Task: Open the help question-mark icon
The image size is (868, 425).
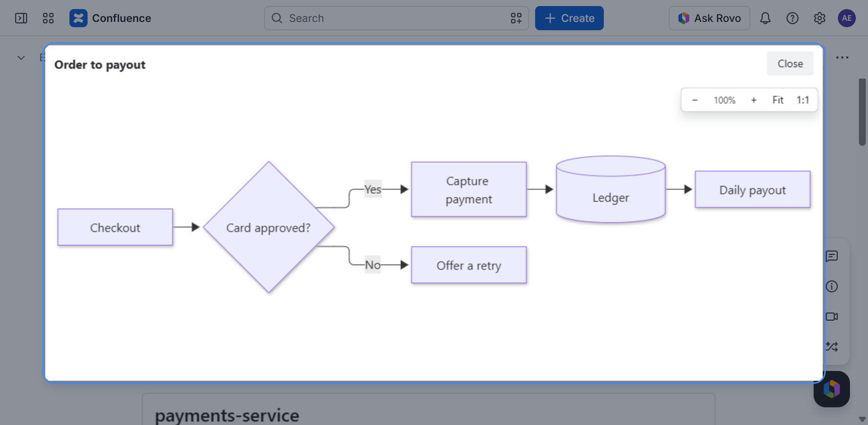Action: [793, 18]
